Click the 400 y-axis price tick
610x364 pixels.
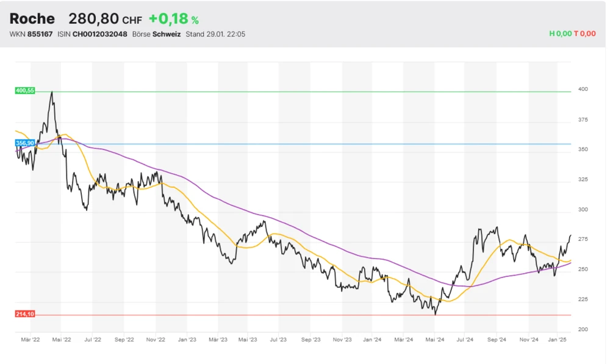(583, 90)
